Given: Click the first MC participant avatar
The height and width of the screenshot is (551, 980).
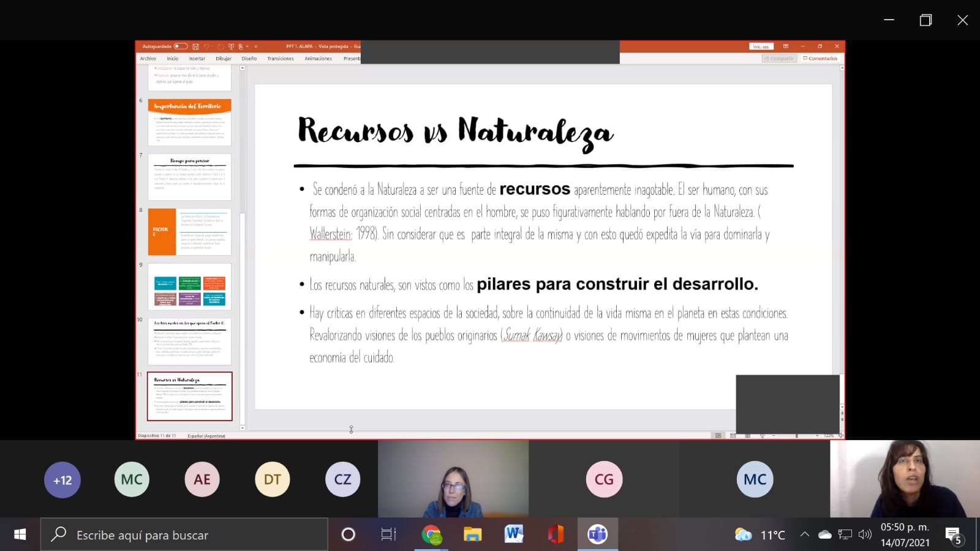Looking at the screenshot, I should point(132,479).
